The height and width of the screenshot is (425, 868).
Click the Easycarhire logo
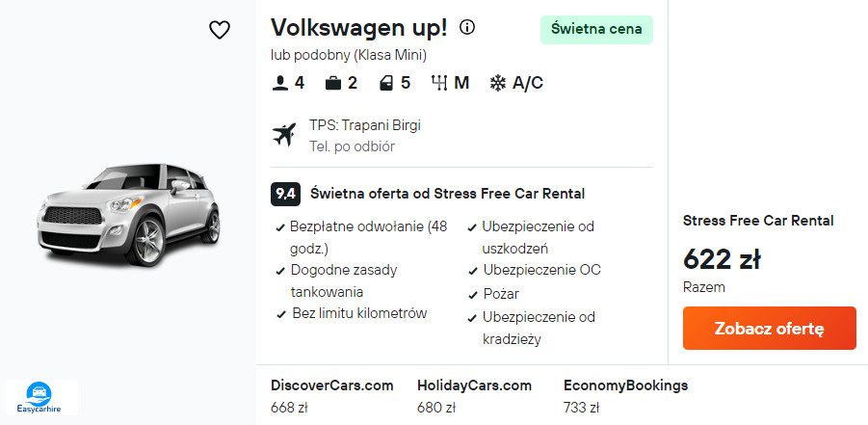point(41,396)
